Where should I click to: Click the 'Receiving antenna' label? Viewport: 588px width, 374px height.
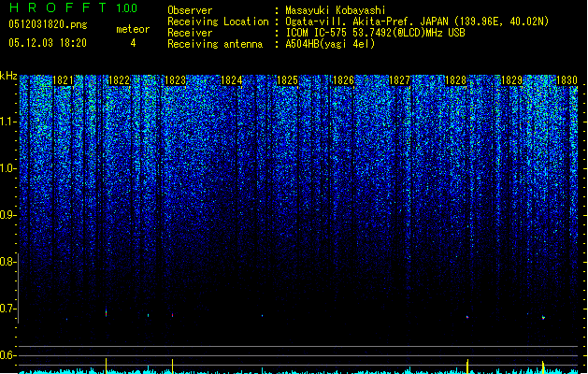tap(215, 44)
